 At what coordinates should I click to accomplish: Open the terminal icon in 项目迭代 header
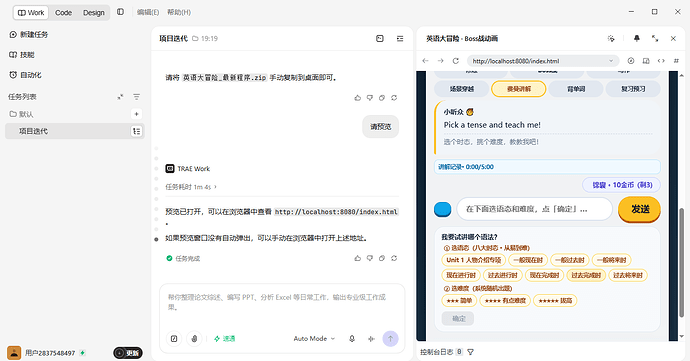click(x=380, y=39)
